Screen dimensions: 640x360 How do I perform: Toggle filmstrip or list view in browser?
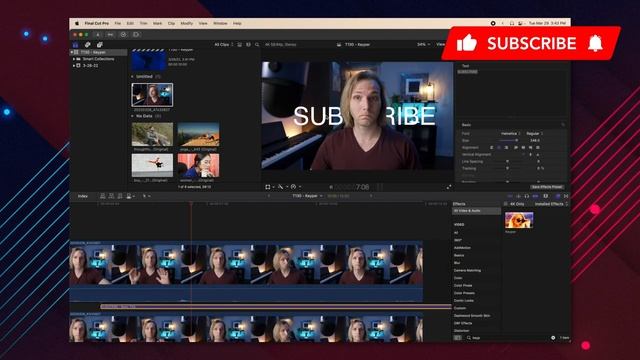coord(240,44)
